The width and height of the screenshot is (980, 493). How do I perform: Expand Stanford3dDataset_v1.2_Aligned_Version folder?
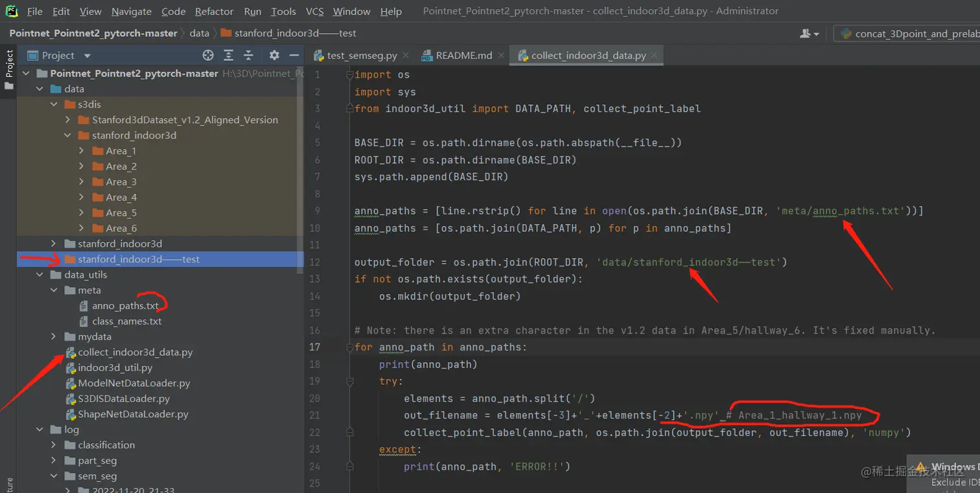tap(67, 120)
